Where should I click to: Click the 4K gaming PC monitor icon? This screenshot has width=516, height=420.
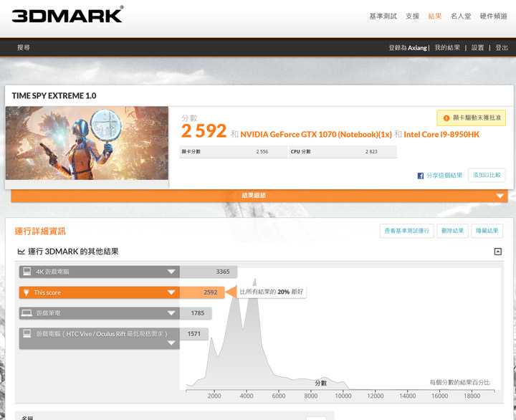point(27,272)
